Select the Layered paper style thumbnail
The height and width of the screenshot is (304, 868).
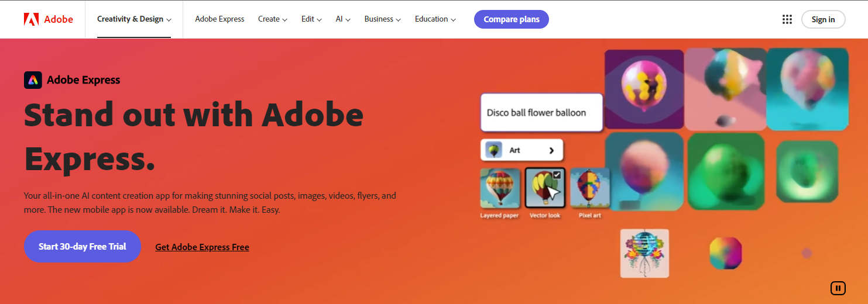pyautogui.click(x=500, y=188)
